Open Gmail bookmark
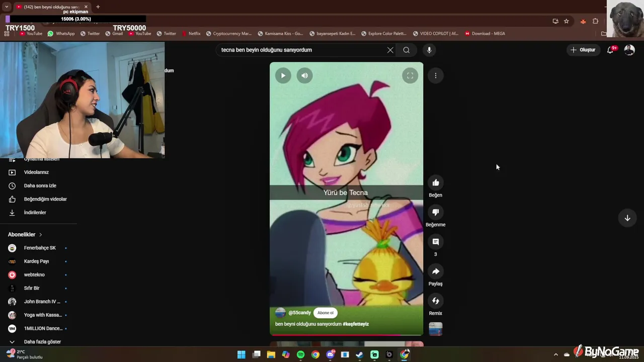The image size is (644, 362). [114, 34]
